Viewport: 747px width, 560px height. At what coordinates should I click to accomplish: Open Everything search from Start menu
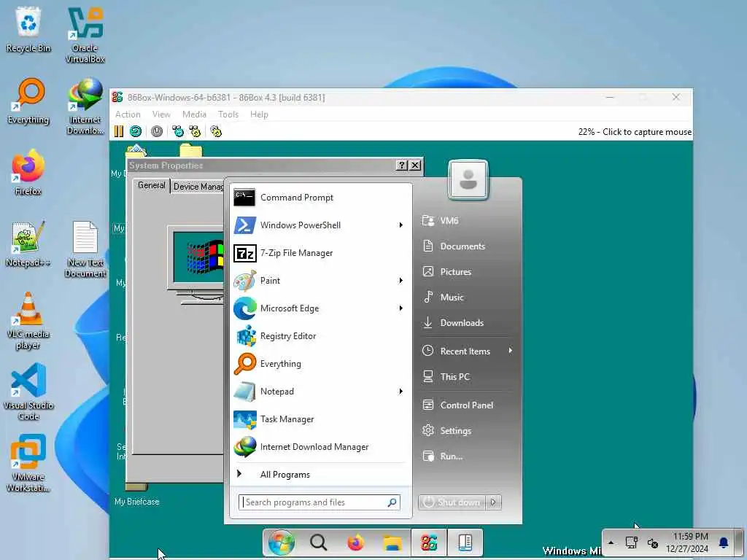click(321, 364)
